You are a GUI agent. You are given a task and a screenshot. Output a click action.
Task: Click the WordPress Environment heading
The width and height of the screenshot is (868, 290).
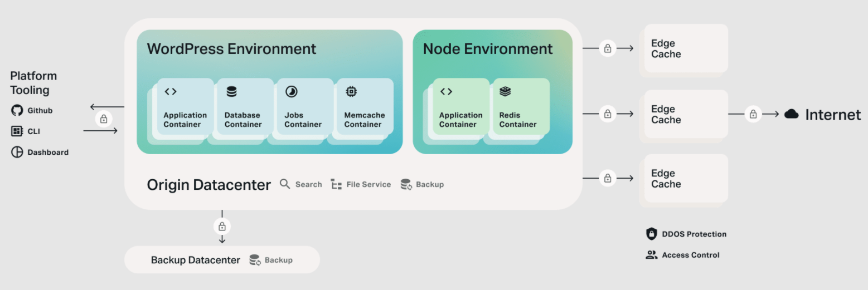point(231,49)
